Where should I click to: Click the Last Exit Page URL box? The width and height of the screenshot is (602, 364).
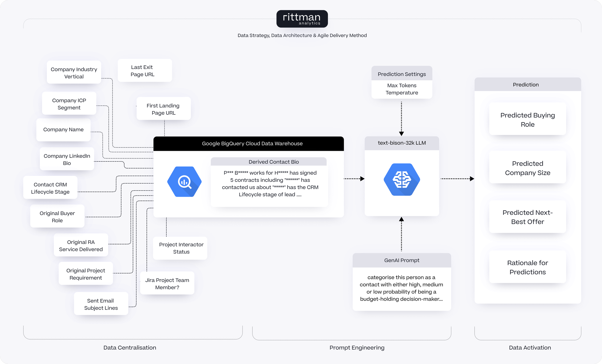[145, 70]
